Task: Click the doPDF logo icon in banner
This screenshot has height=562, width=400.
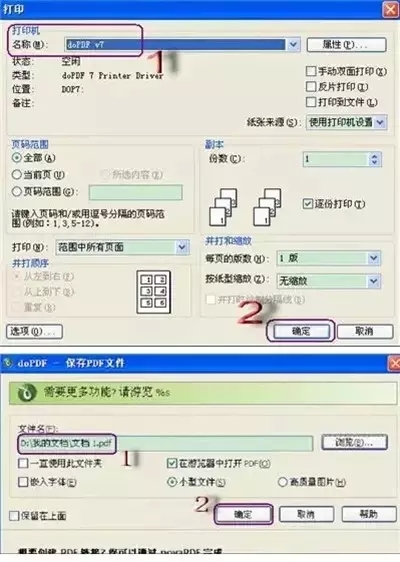Action: [26, 392]
